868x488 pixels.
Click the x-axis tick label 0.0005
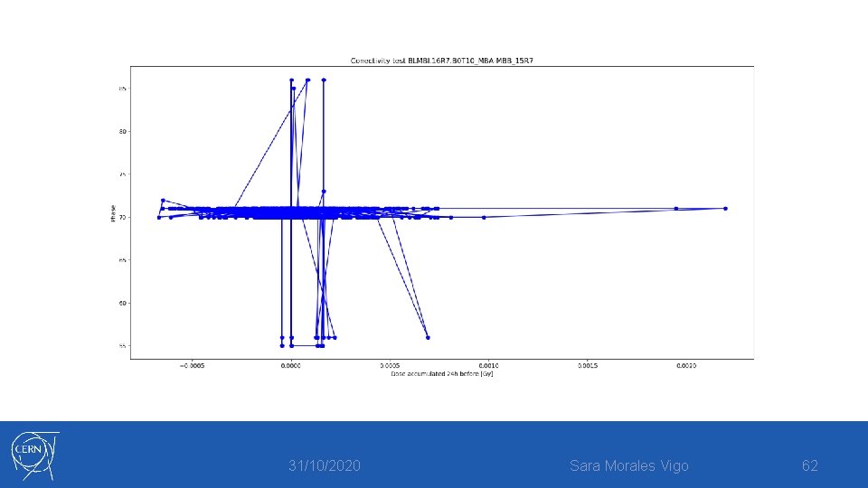pos(390,366)
